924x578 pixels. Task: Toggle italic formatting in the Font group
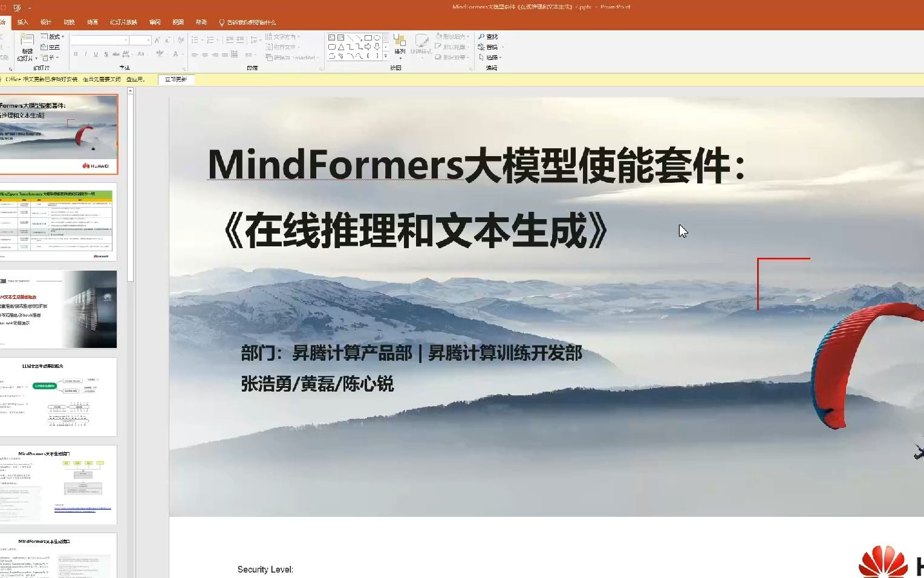tap(86, 54)
